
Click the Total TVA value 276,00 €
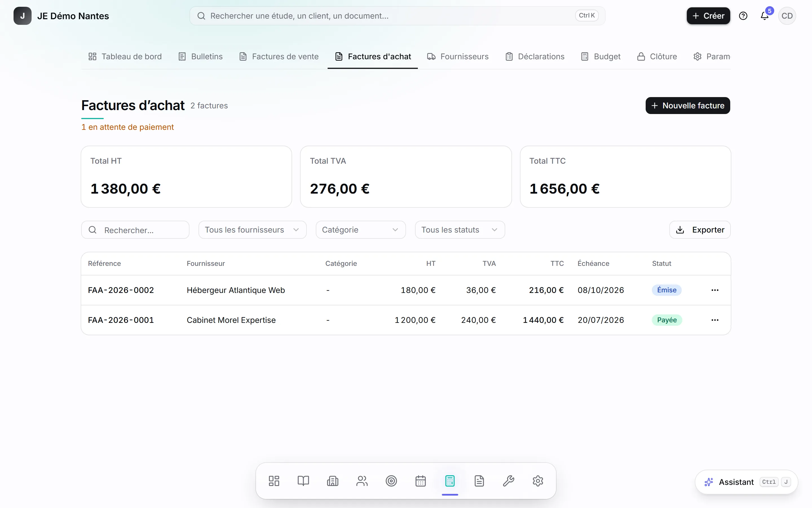[x=339, y=189]
